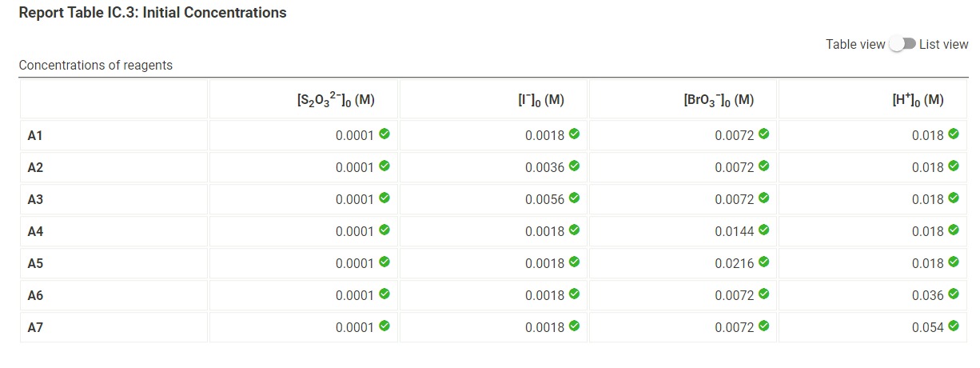
Task: Click the checkmark beside A2 iodide 0.0036
Action: click(x=574, y=166)
